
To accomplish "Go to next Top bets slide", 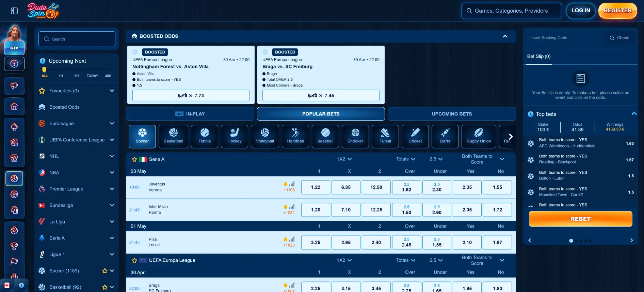I will pyautogui.click(x=631, y=240).
